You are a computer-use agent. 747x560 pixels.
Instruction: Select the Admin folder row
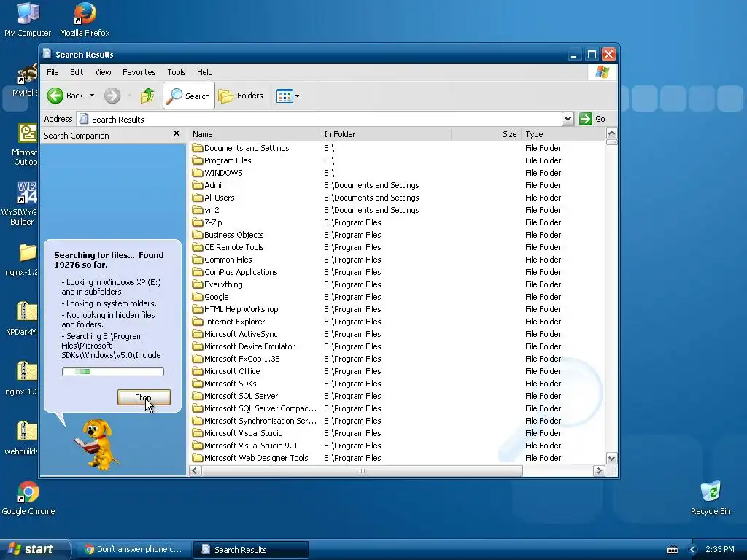click(x=398, y=185)
